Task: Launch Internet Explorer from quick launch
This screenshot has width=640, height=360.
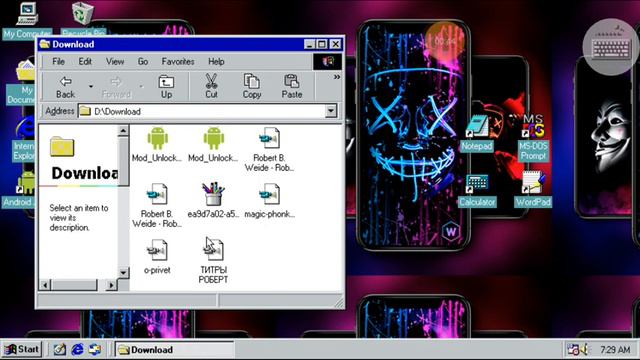Action: 77,349
